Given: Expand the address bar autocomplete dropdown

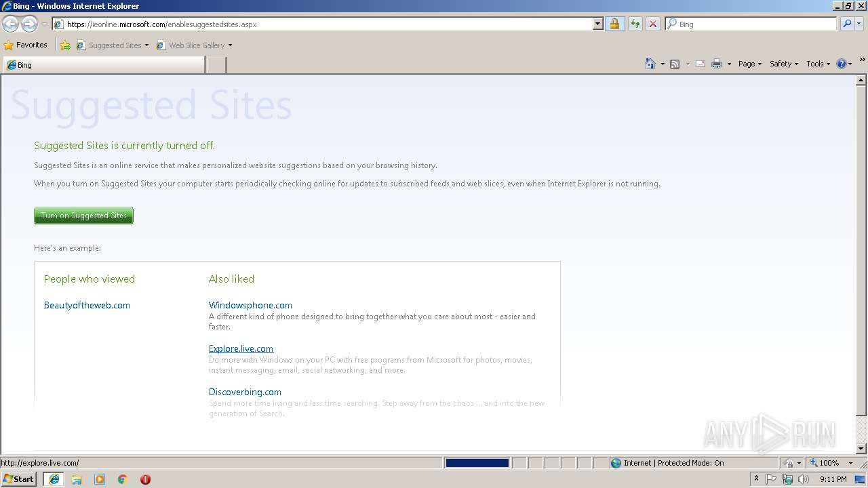Looking at the screenshot, I should tap(597, 24).
